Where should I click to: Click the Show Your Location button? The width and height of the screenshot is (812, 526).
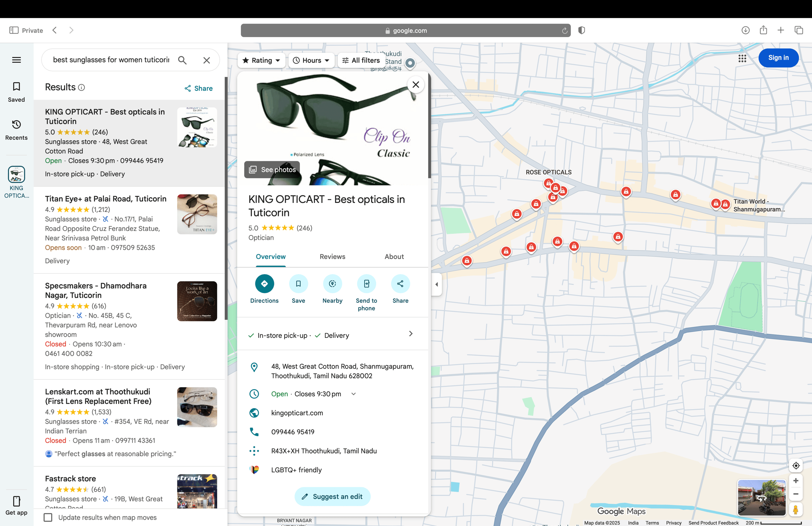tap(796, 466)
